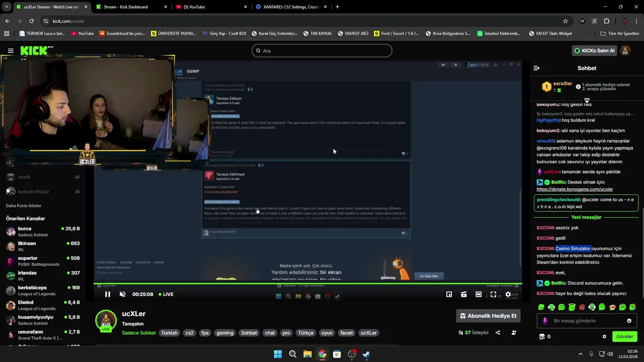Click the purple microphone icon in chat input
The width and height of the screenshot is (644, 362).
coord(545,321)
